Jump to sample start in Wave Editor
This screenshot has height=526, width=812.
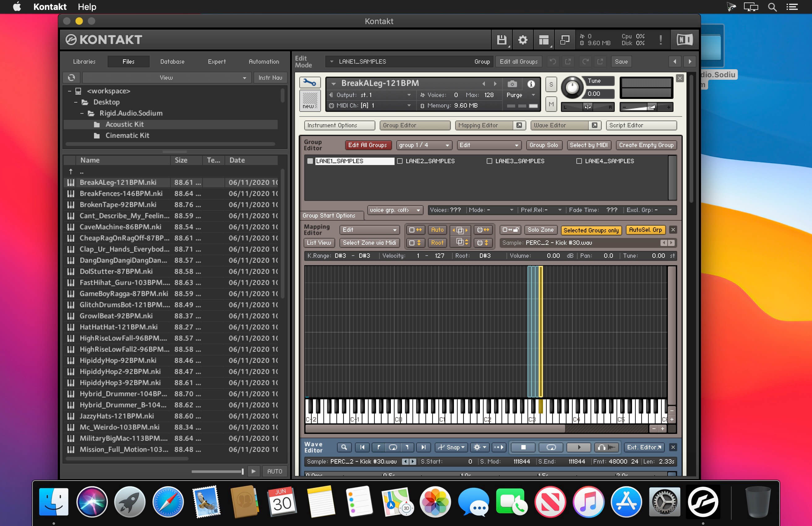[x=362, y=447]
